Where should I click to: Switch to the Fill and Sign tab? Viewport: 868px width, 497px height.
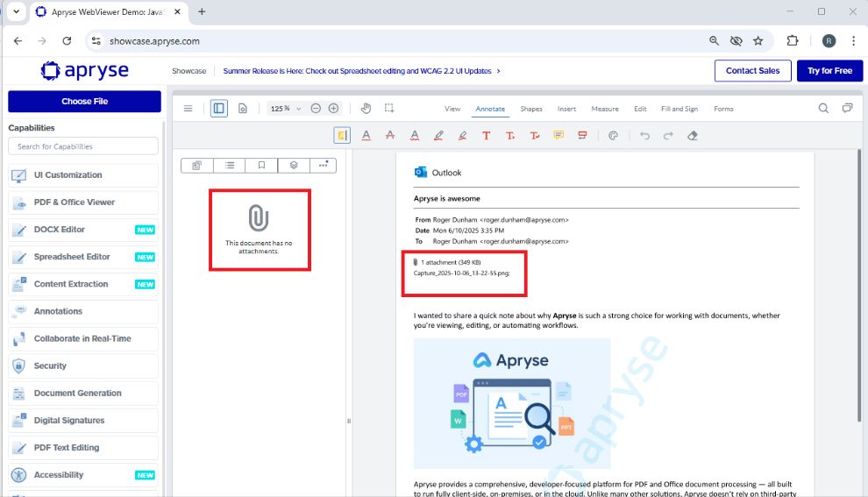tap(679, 109)
